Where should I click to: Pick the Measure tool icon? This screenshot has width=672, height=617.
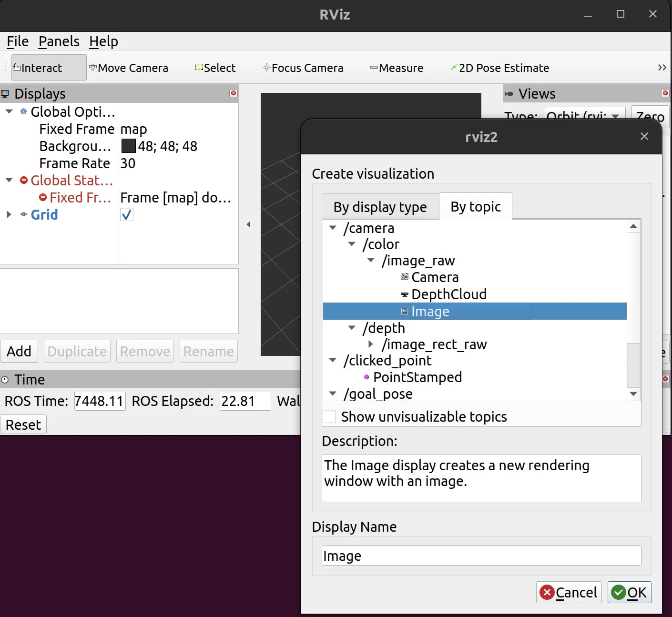coord(374,68)
